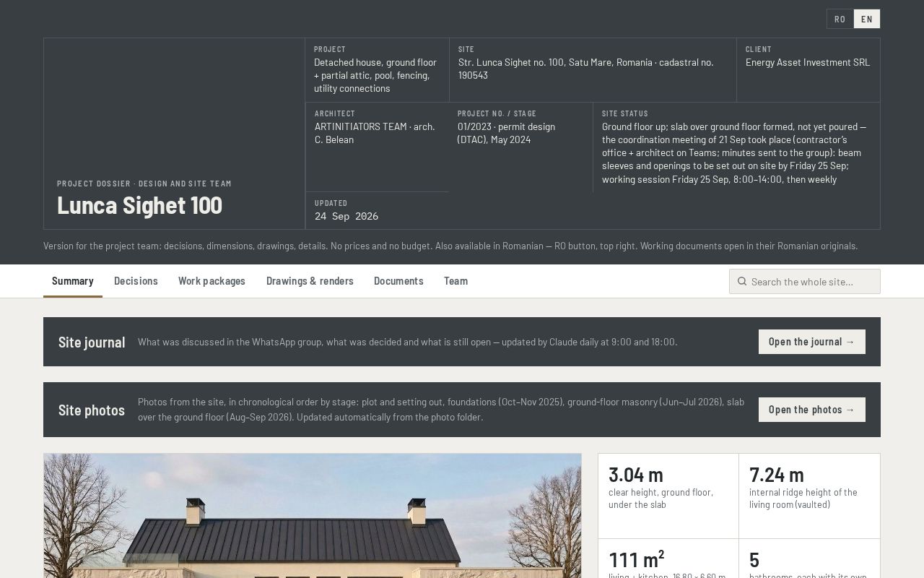The image size is (924, 578).
Task: Click the search magnifier icon
Action: point(741,282)
